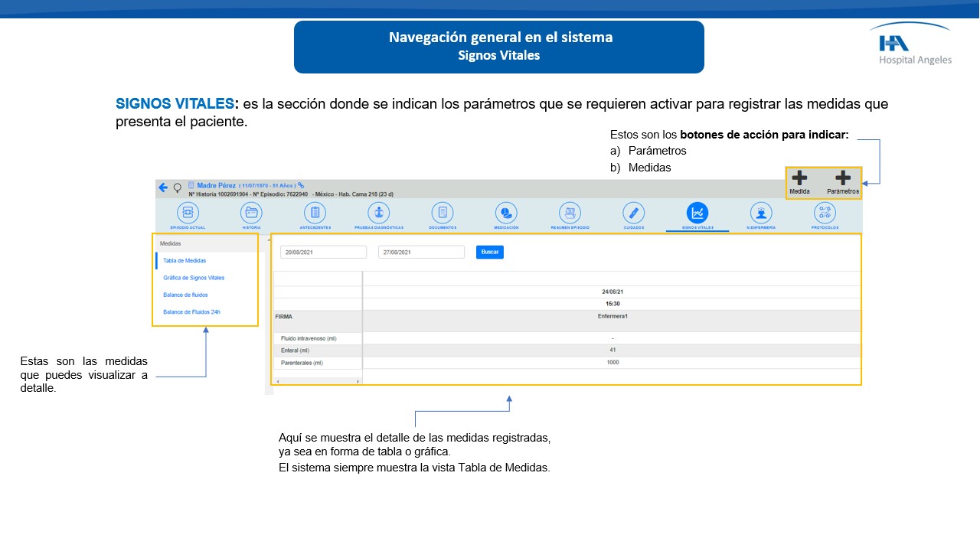This screenshot has height=551, width=980.
Task: Select Tabla de Medidas in sidebar
Action: point(185,261)
